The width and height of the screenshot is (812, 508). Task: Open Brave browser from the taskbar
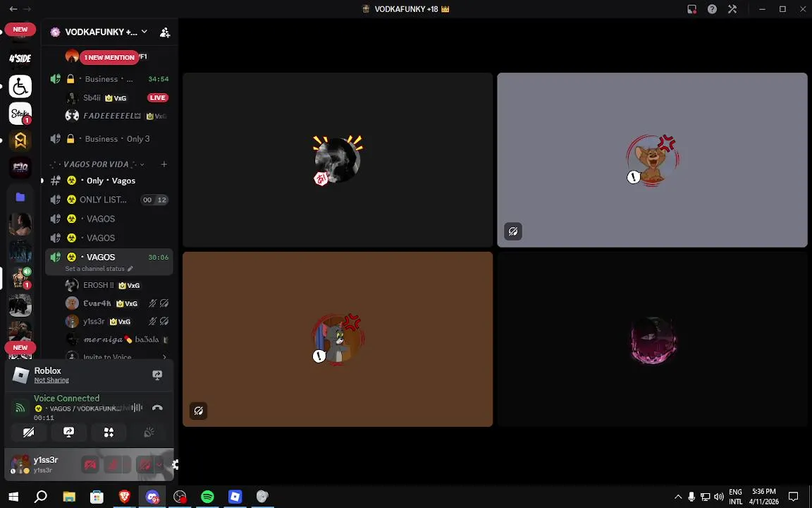124,497
